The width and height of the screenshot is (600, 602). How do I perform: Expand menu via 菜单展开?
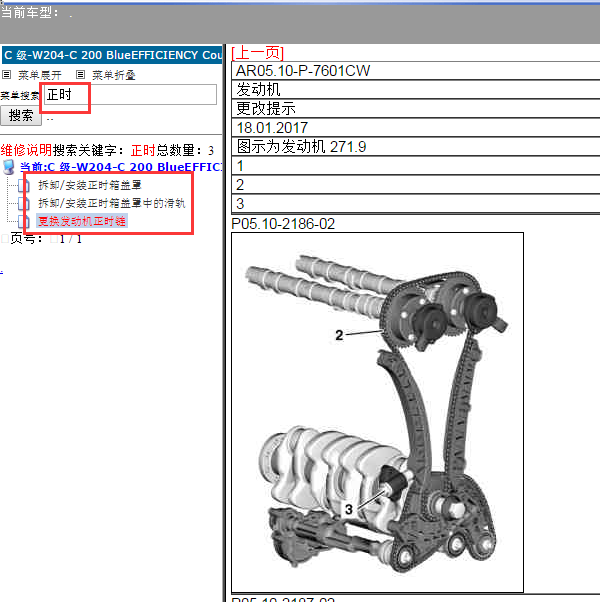pos(40,75)
